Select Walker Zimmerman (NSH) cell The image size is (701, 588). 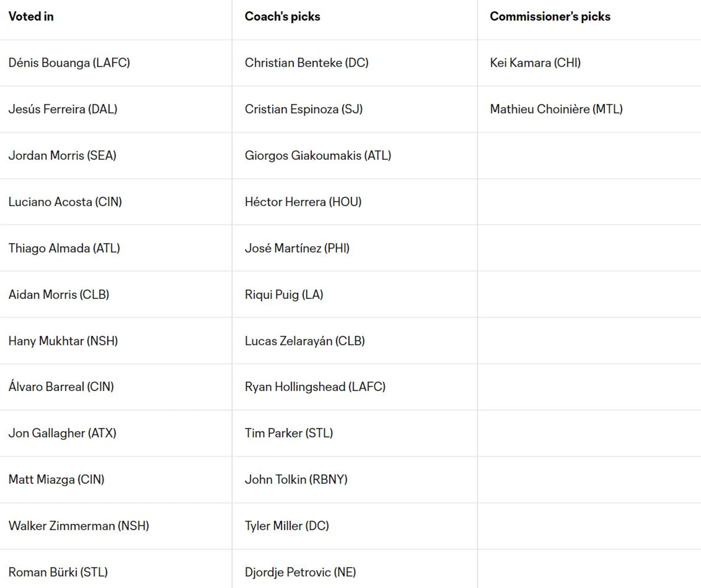coord(79,526)
